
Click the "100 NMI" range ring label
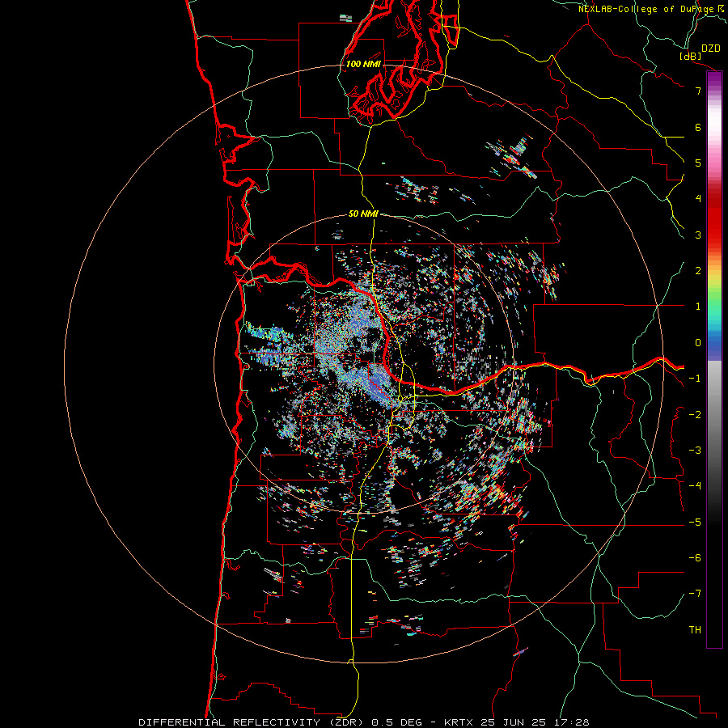click(363, 64)
